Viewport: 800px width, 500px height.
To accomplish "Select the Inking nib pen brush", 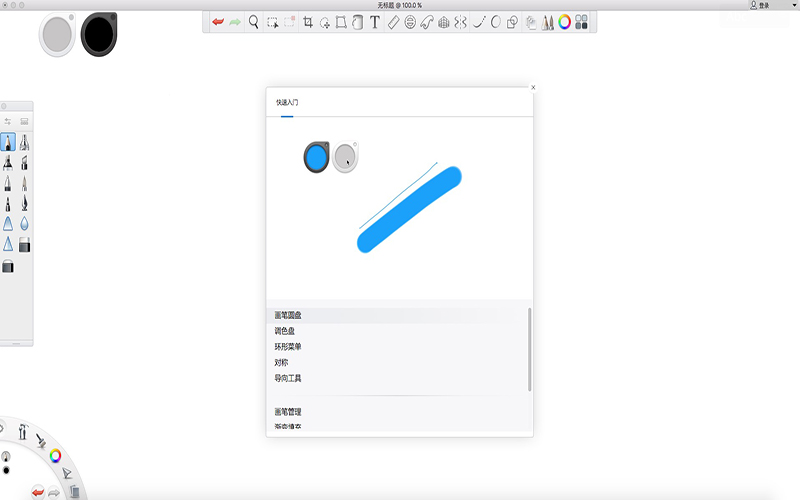I will tap(24, 204).
